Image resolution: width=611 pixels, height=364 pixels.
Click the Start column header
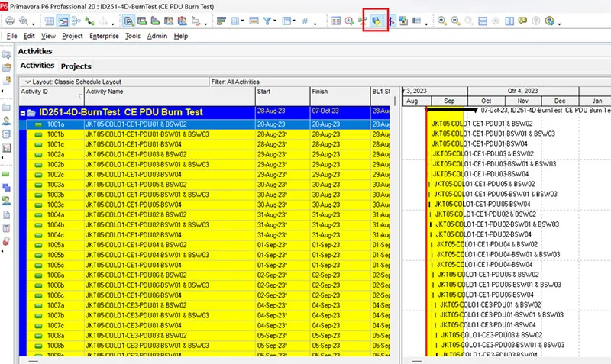[x=283, y=95]
